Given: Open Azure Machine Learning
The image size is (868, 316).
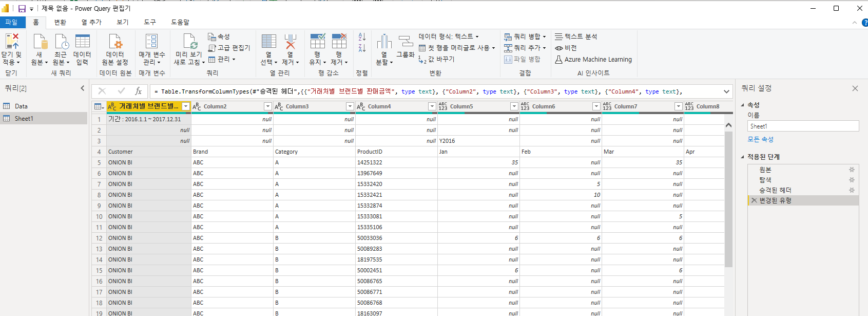Looking at the screenshot, I should point(593,60).
